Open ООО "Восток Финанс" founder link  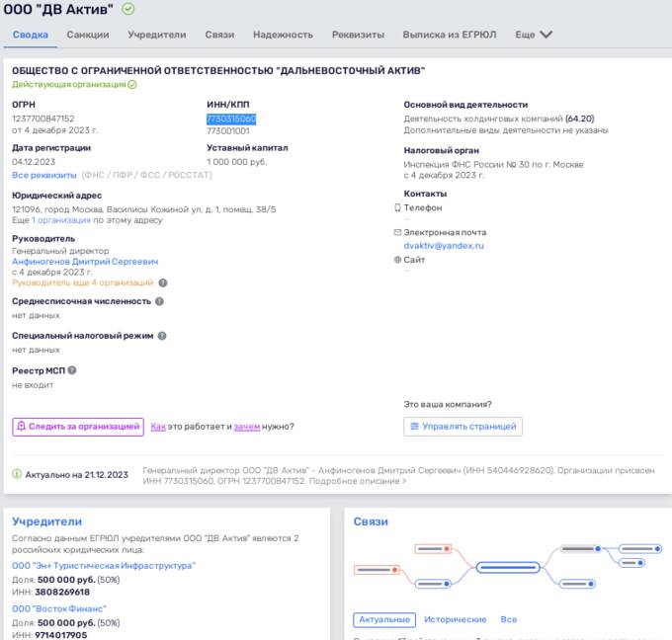pyautogui.click(x=58, y=608)
